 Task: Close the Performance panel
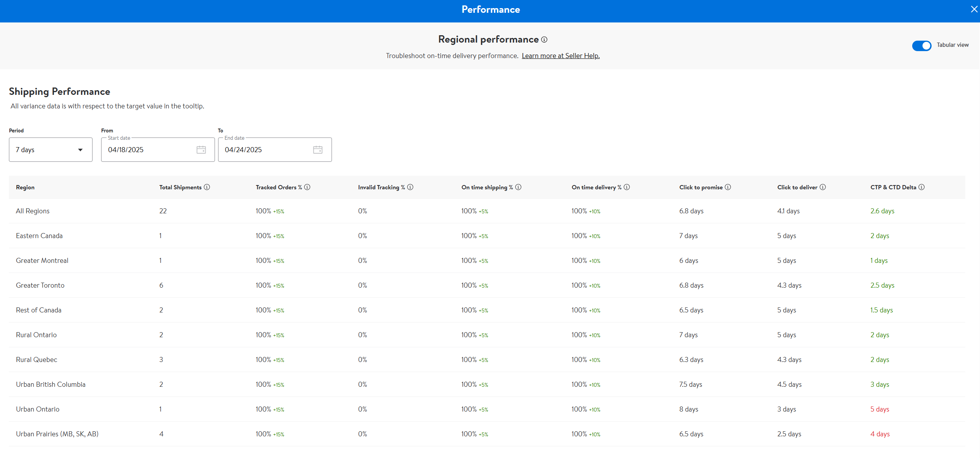click(x=974, y=9)
